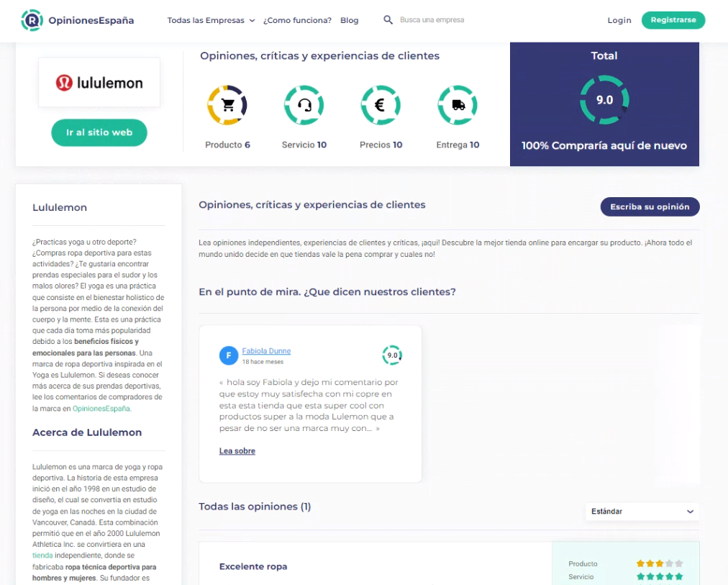Click the 18 hace meses timestamp
Screen dimensions: 728x585
click(263, 362)
